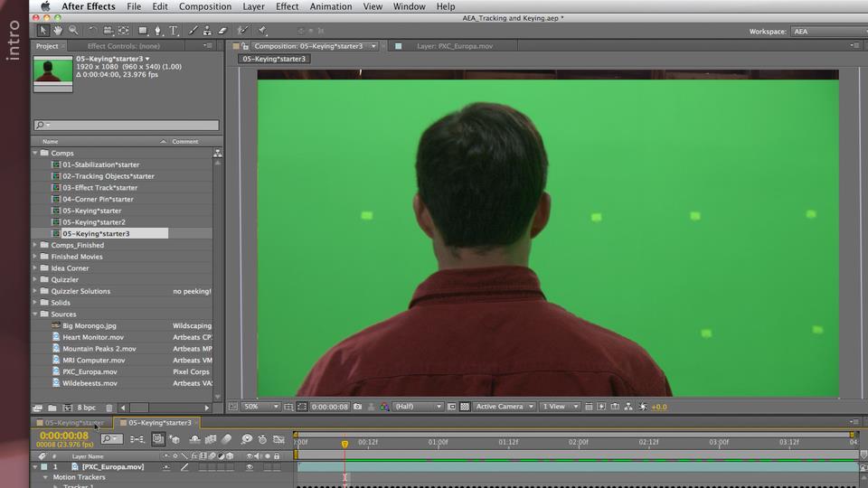This screenshot has width=868, height=488.
Task: Open the Composition menu
Action: 205,6
